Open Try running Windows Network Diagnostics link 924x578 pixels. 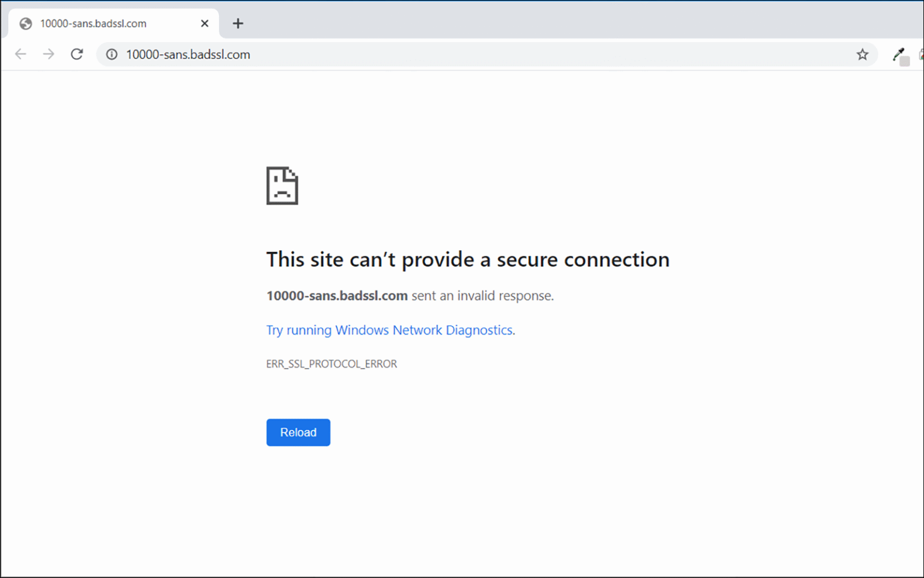tap(390, 330)
